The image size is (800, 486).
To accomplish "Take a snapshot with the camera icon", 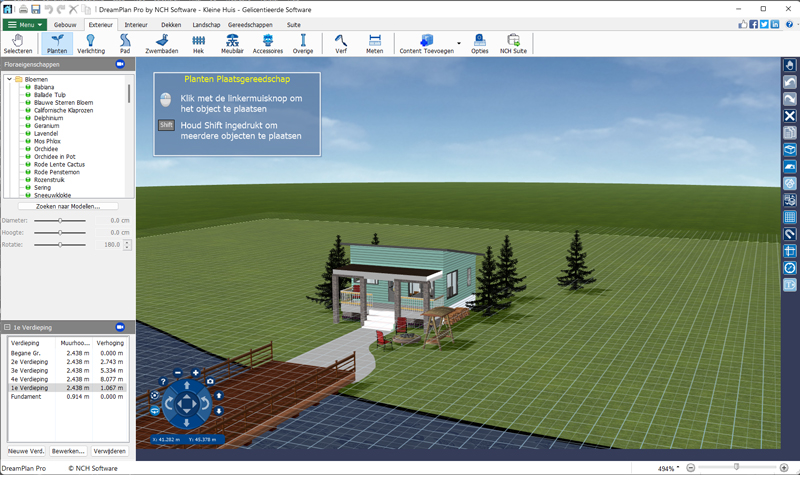I will (210, 382).
